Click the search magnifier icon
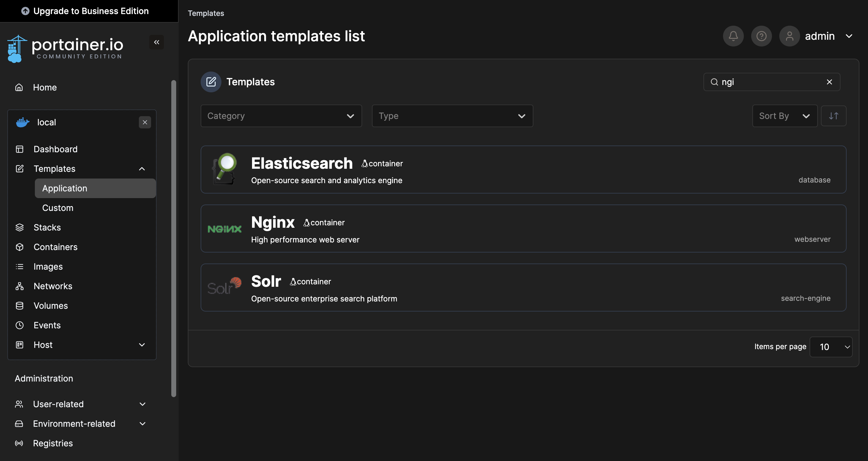868x461 pixels. click(714, 82)
